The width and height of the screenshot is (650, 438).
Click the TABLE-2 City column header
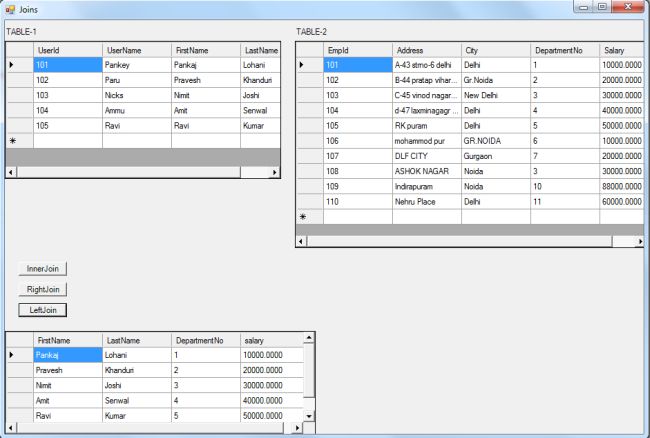pos(495,50)
